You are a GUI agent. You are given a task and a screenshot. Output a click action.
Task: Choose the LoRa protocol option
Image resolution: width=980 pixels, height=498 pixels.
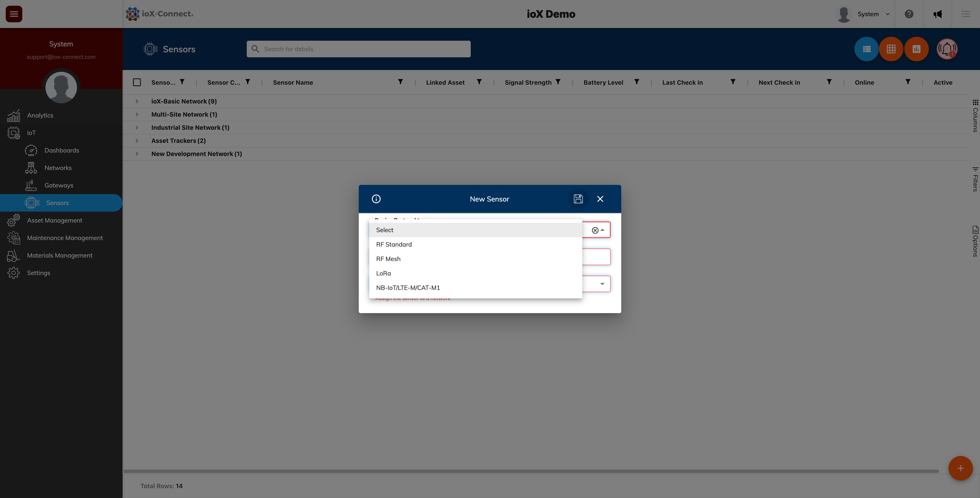[x=383, y=273]
